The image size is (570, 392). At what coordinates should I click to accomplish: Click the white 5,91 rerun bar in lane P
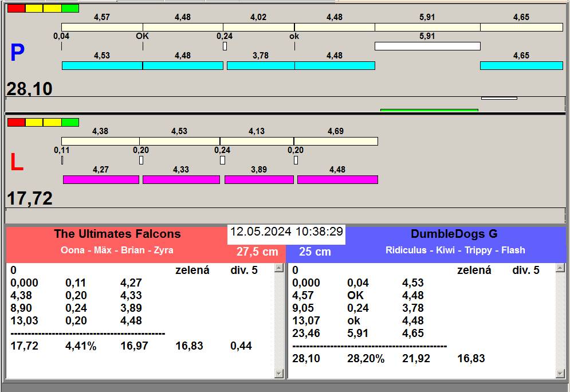click(427, 46)
